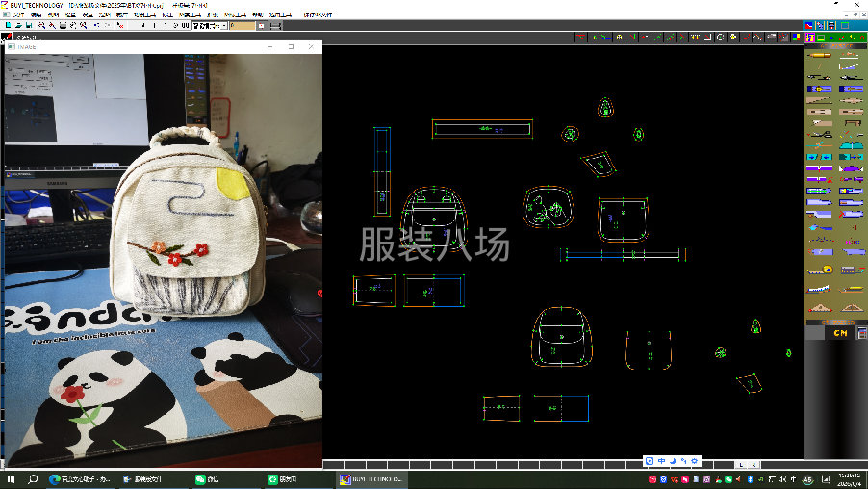Switch to magenta-yellow tab in right panel
This screenshot has width=868, height=489.
pyautogui.click(x=810, y=38)
